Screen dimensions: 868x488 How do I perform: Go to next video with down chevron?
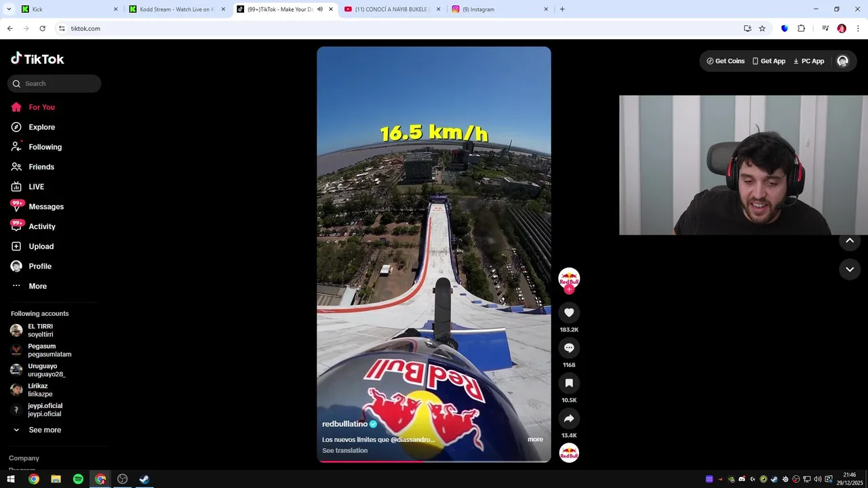[850, 269]
